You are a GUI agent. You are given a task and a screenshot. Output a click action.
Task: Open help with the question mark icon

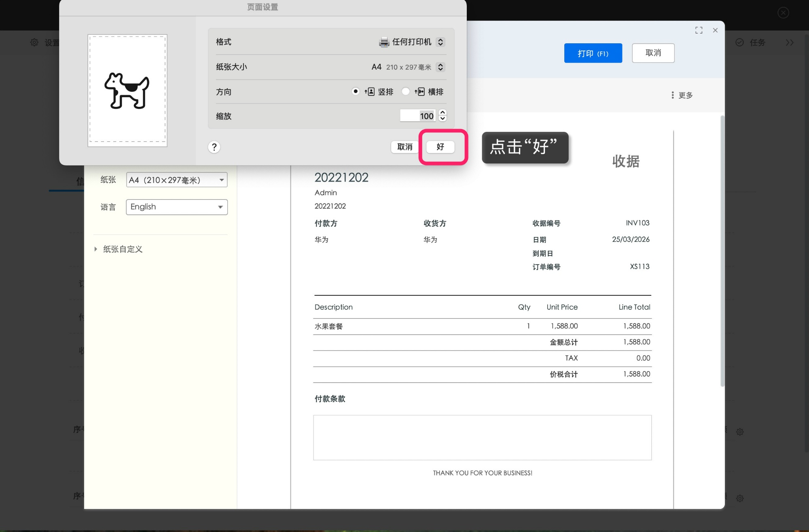click(214, 147)
